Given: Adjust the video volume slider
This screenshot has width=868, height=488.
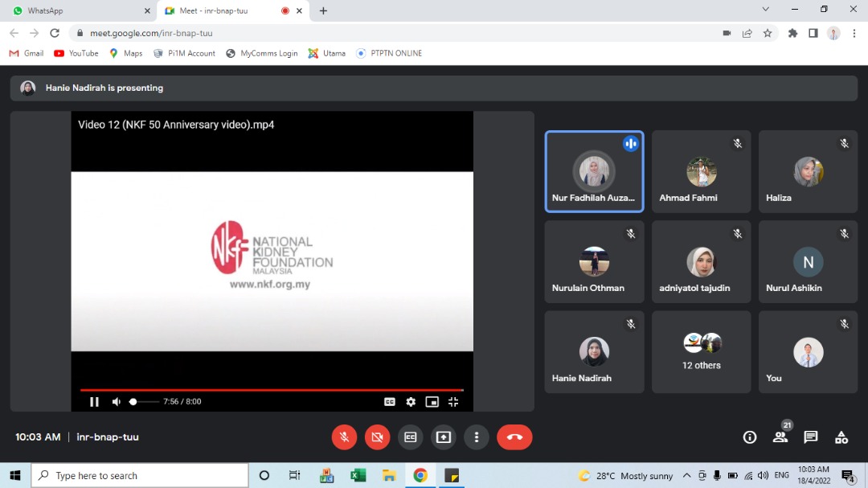Looking at the screenshot, I should coord(144,402).
